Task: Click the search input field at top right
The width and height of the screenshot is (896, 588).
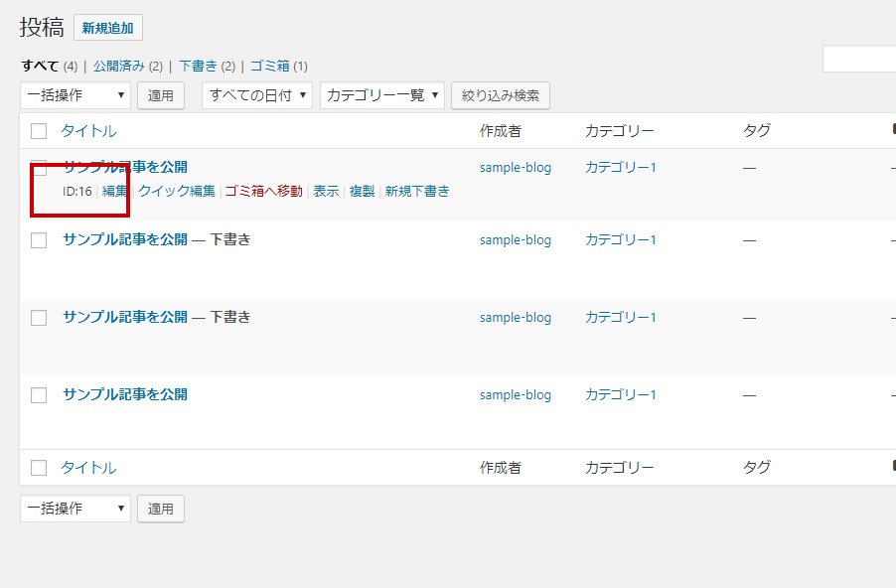Action: [x=859, y=60]
